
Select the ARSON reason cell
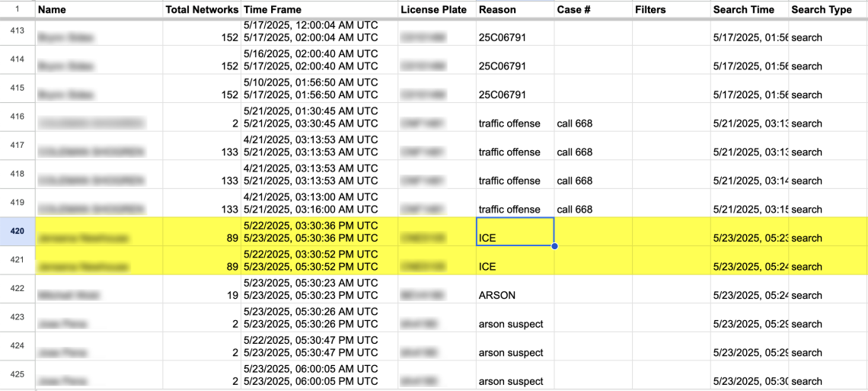(x=515, y=289)
